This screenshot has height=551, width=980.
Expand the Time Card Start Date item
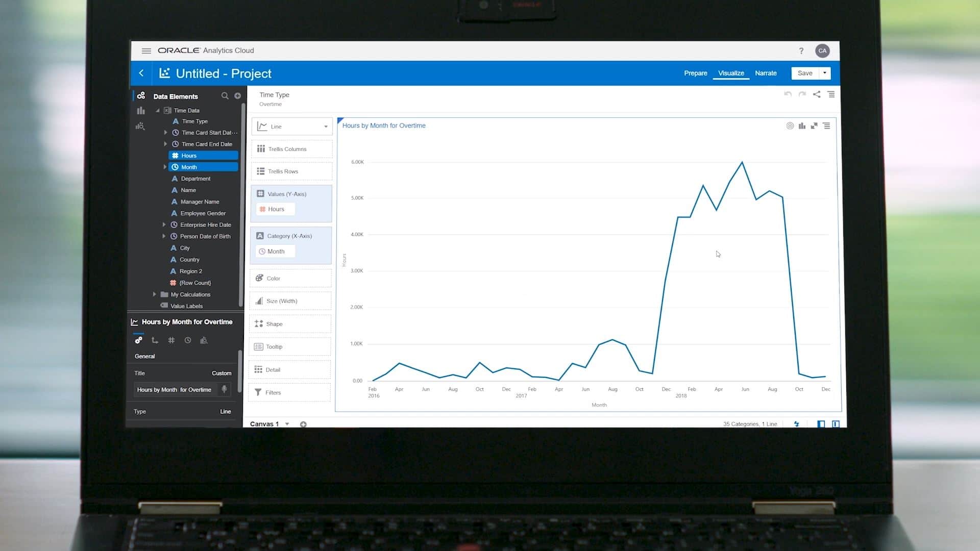165,133
